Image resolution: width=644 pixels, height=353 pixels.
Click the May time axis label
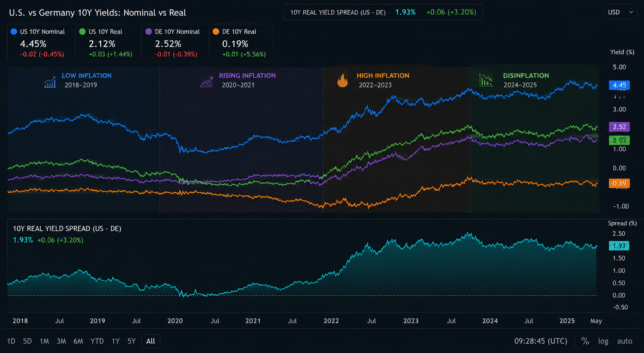[x=596, y=321]
